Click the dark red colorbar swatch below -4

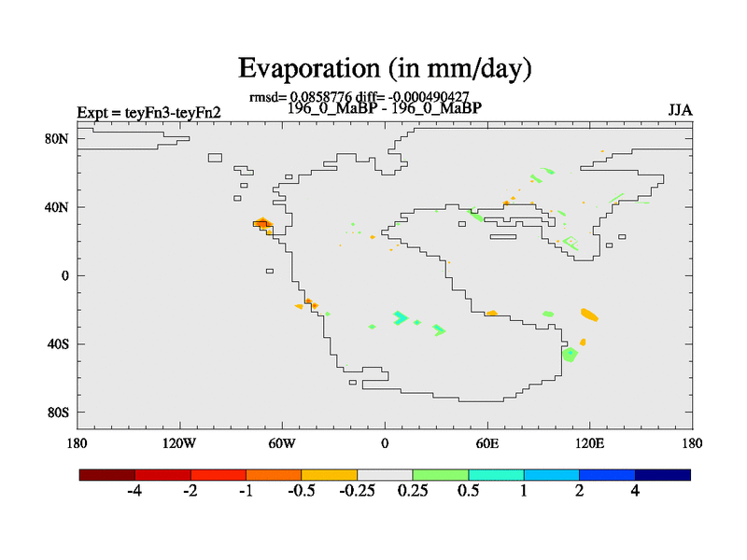[107, 474]
